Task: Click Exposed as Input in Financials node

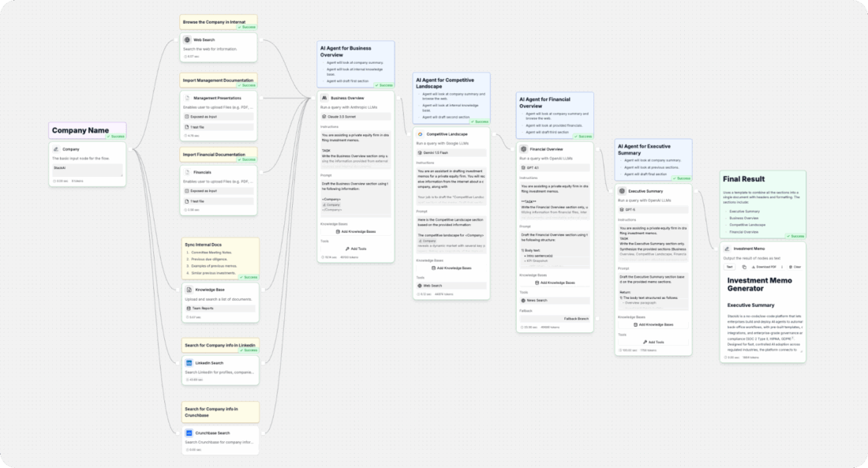Action: (219, 191)
